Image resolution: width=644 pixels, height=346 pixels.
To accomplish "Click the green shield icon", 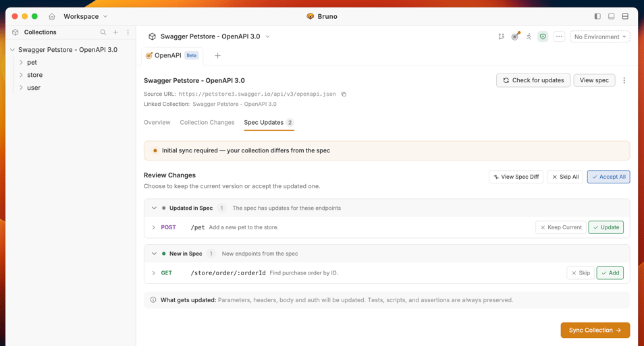I will tap(543, 36).
